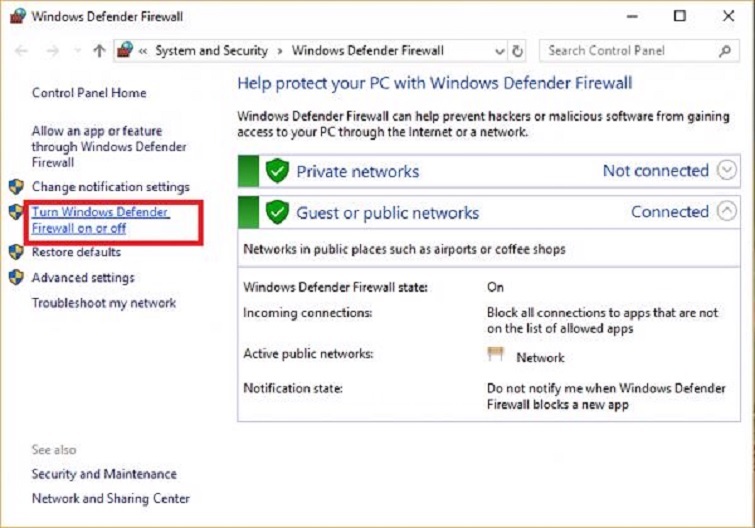The image size is (755, 528).
Task: Collapse the Guest or public networks chevron
Action: click(x=727, y=212)
